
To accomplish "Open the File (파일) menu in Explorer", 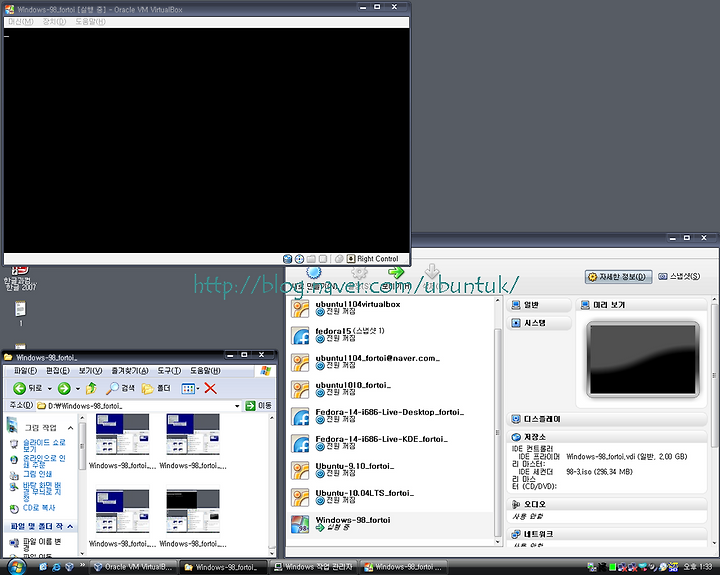I will tap(25, 371).
